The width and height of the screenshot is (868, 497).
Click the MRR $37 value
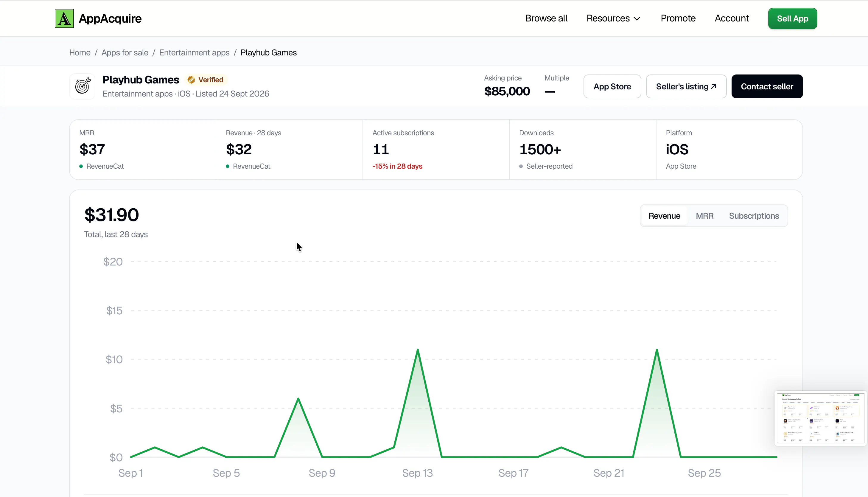92,149
